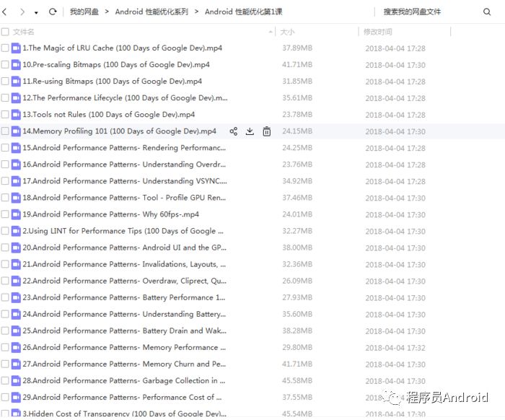Click video icon of 11.Re-using Bitmaps

[16, 81]
